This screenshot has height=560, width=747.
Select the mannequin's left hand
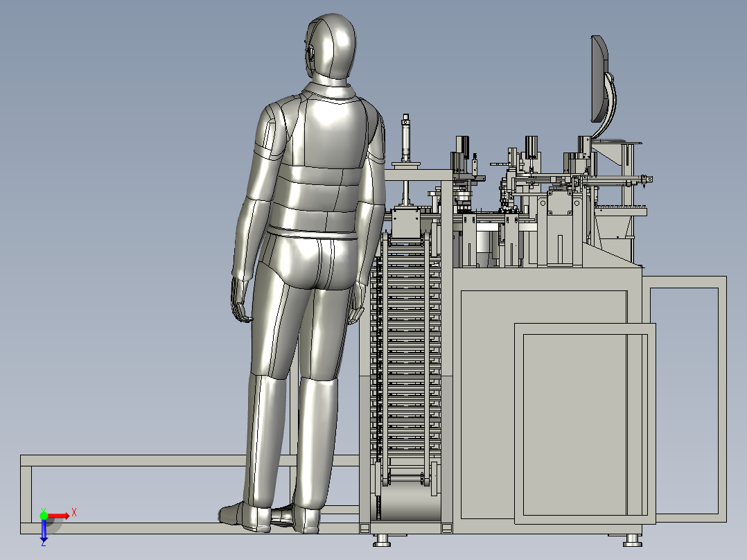tap(240, 300)
